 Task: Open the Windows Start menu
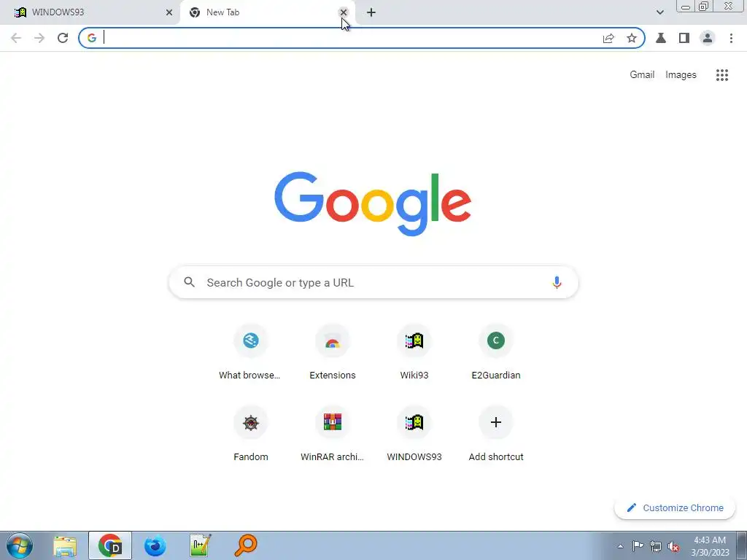20,545
